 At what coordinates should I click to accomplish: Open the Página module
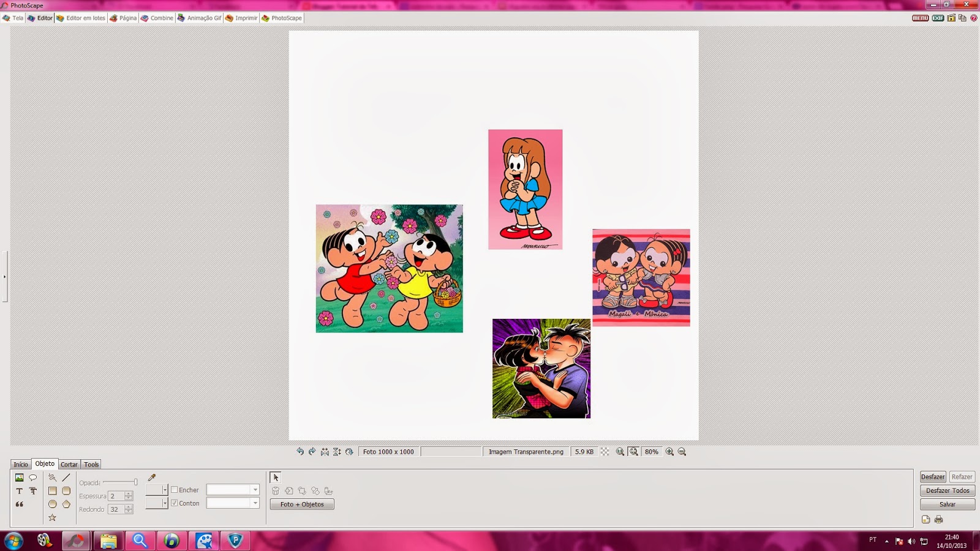(123, 18)
